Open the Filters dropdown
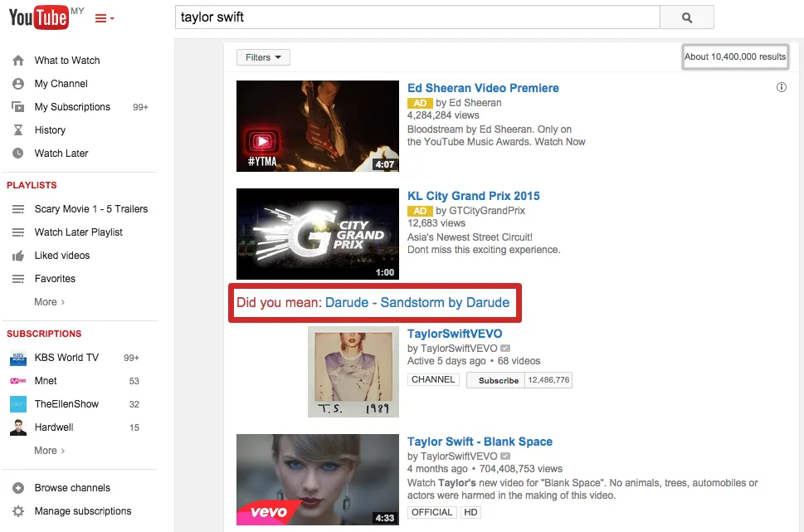The height and width of the screenshot is (532, 804). [261, 56]
